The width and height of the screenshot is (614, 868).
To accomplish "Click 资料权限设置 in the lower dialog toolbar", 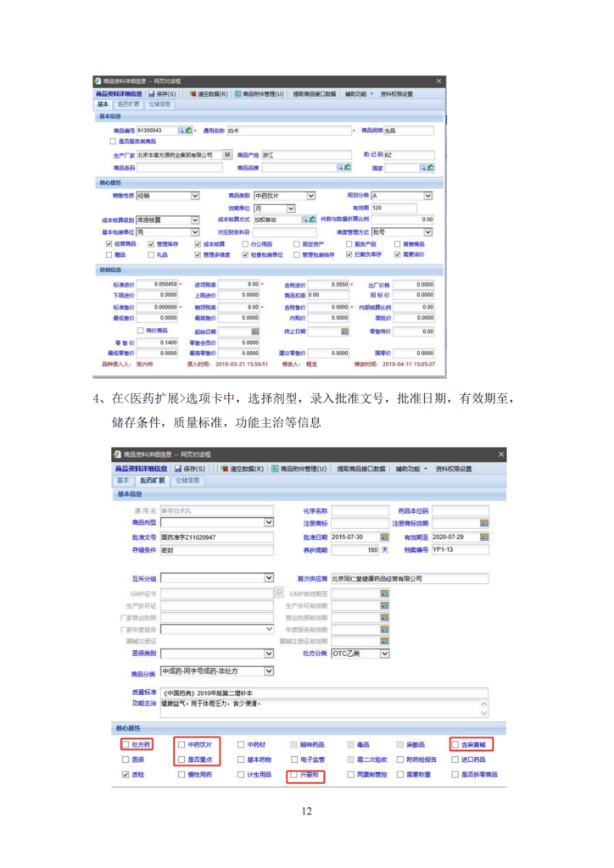I will (454, 469).
